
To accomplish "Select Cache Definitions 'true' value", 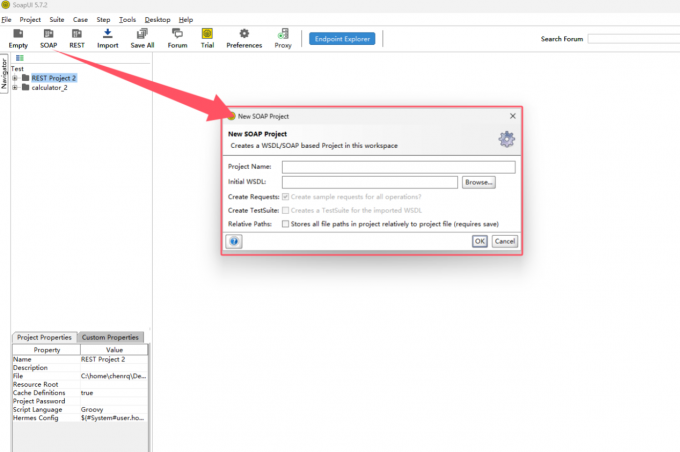I will 114,393.
